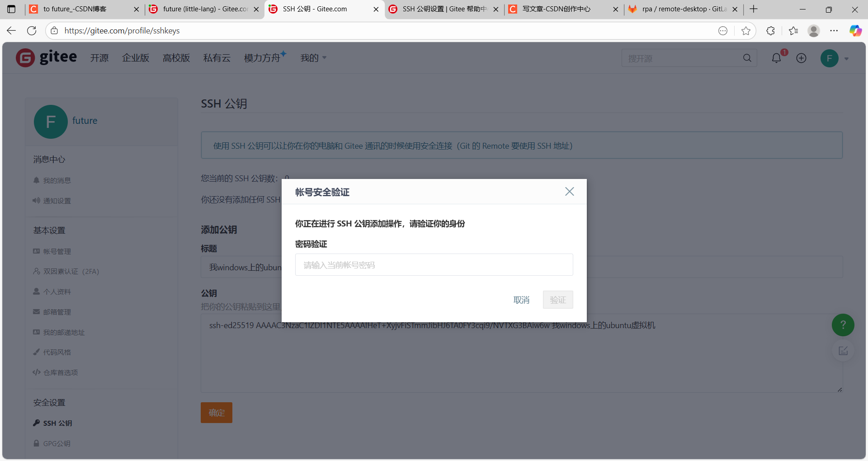Click the favorite star icon in address bar
This screenshot has height=461, width=868.
746,31
